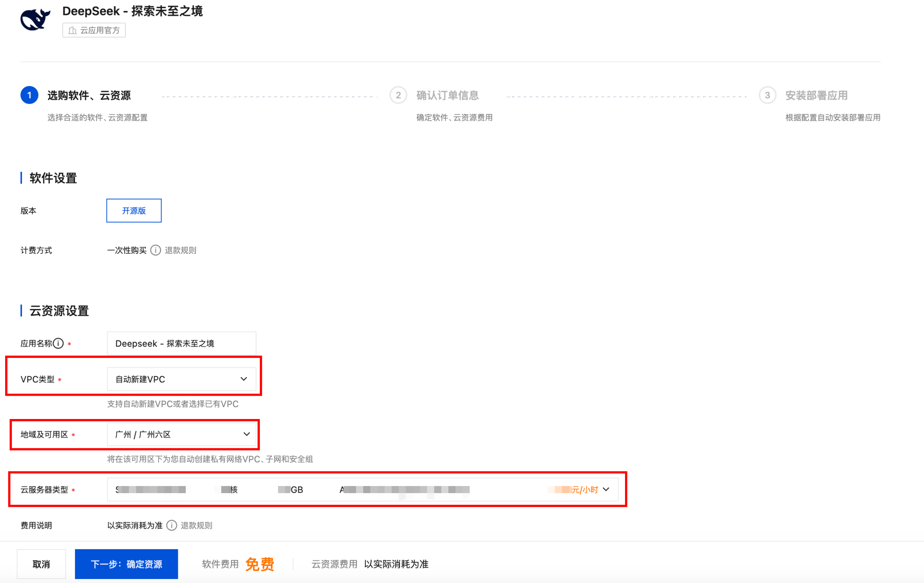Click the 云资源设置 section heading
Viewport: 924px width, 583px height.
click(59, 311)
